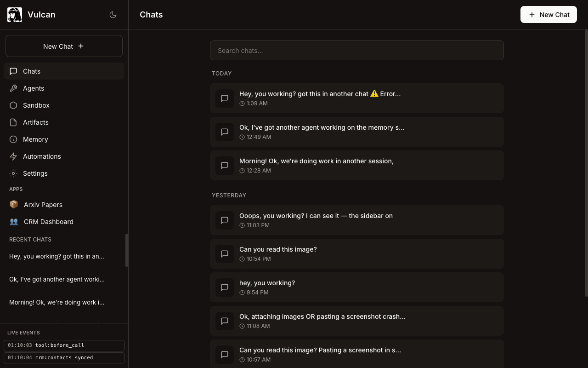The width and height of the screenshot is (588, 368).
Task: Click the Automations lightning bolt icon
Action: (x=13, y=156)
